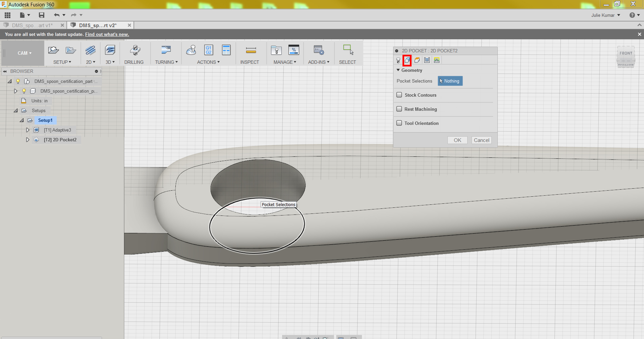The width and height of the screenshot is (644, 339).
Task: Toggle visibility bulb of child DMS_spoon component
Action: click(x=24, y=91)
